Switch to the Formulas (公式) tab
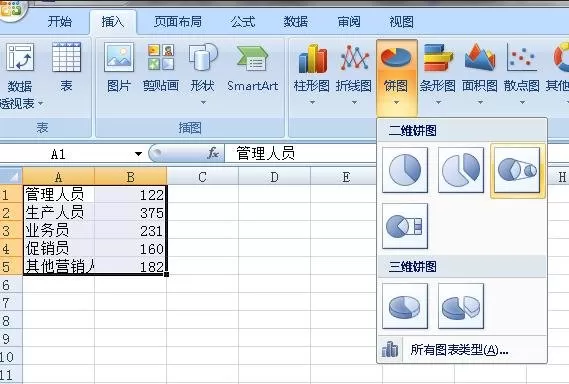 (243, 22)
